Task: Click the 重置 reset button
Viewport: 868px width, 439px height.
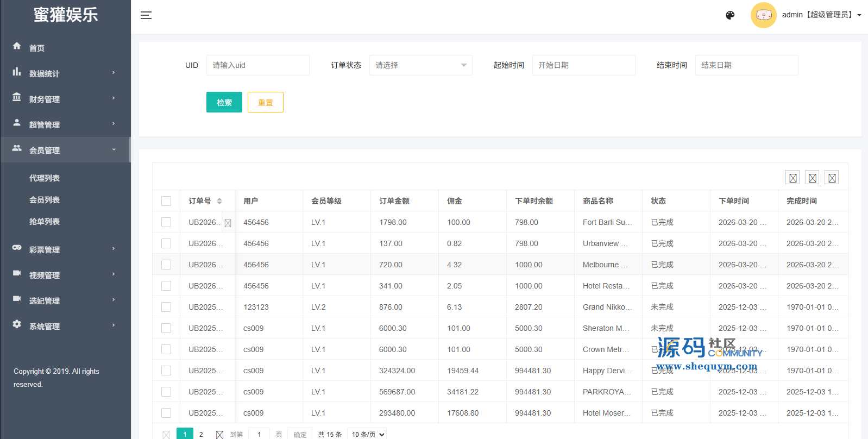Action: (x=265, y=102)
